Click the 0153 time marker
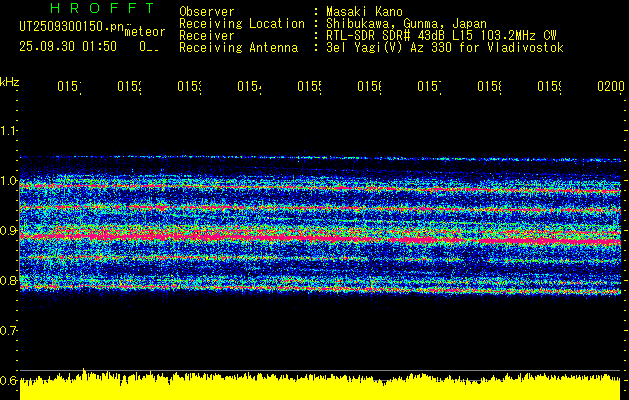 pos(190,86)
